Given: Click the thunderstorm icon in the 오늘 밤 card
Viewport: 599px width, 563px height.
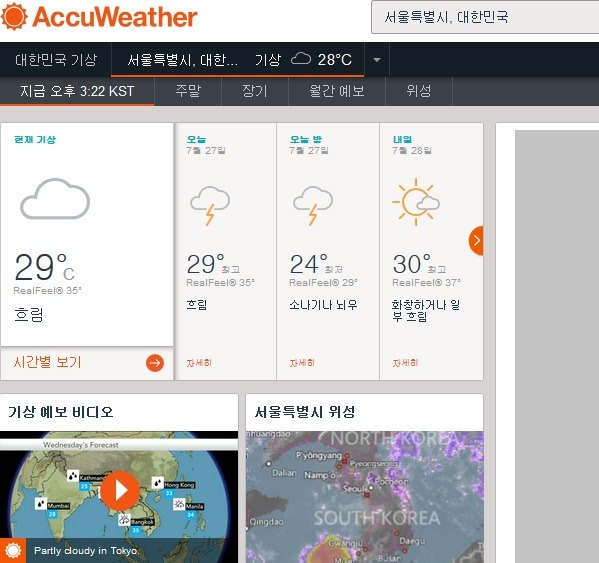Looking at the screenshot, I should 313,205.
